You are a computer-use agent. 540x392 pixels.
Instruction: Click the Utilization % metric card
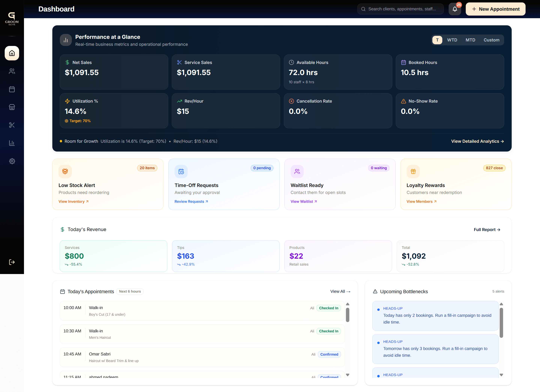point(114,111)
